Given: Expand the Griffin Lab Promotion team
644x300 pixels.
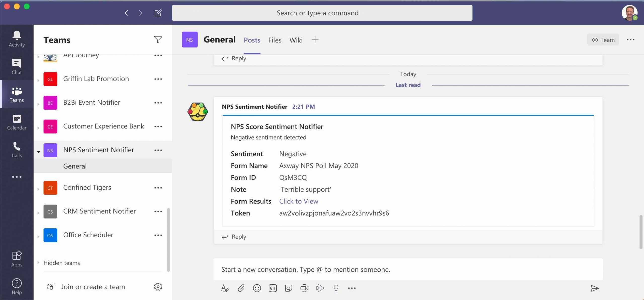Looking at the screenshot, I should (x=38, y=80).
